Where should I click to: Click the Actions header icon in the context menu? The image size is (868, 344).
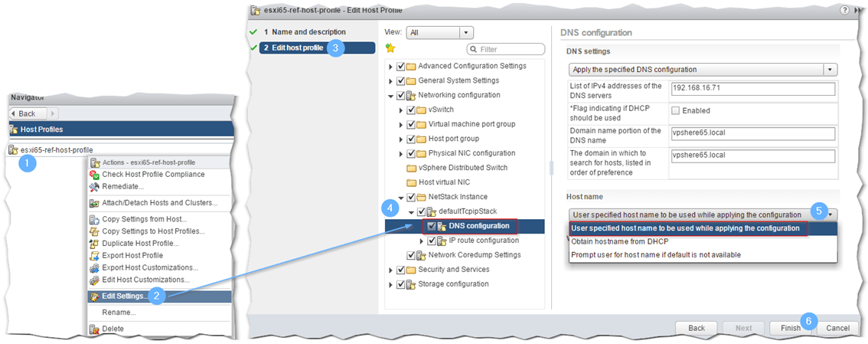(x=96, y=163)
